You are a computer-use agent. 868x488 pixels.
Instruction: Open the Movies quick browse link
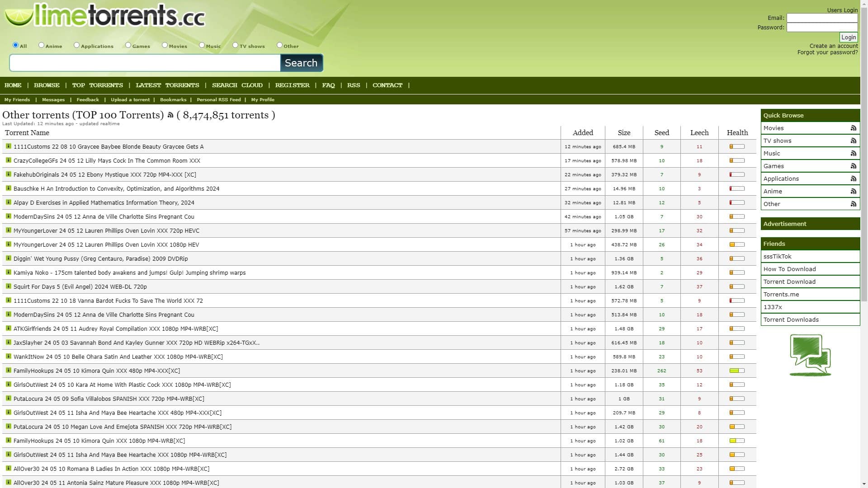(x=774, y=128)
